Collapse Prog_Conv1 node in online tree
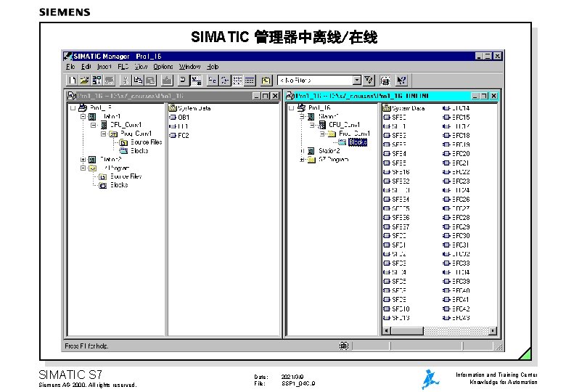The image size is (566, 392). pyautogui.click(x=322, y=134)
